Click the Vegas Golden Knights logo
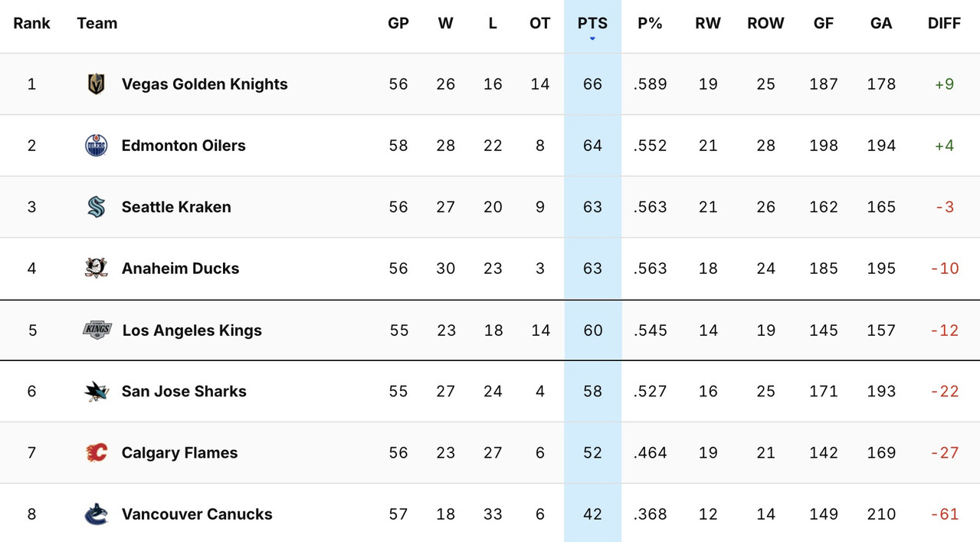Screen dimensions: 980x542 coord(94,84)
